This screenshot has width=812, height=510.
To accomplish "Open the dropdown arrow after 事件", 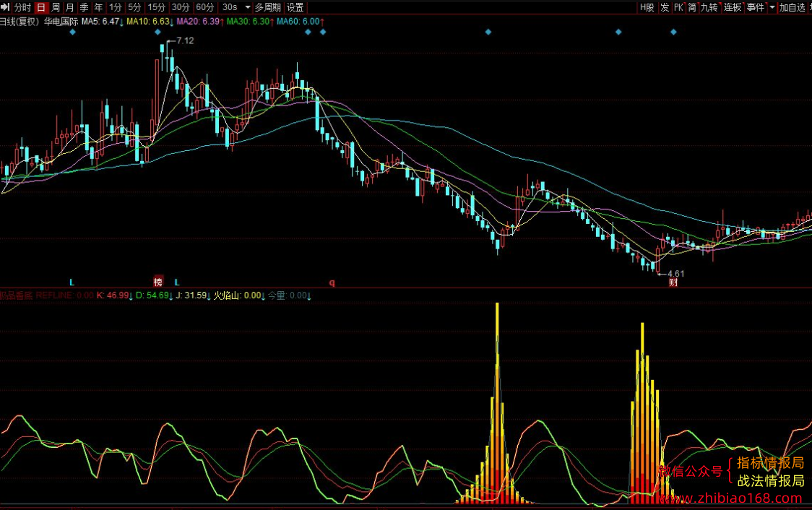I will 772,7.
